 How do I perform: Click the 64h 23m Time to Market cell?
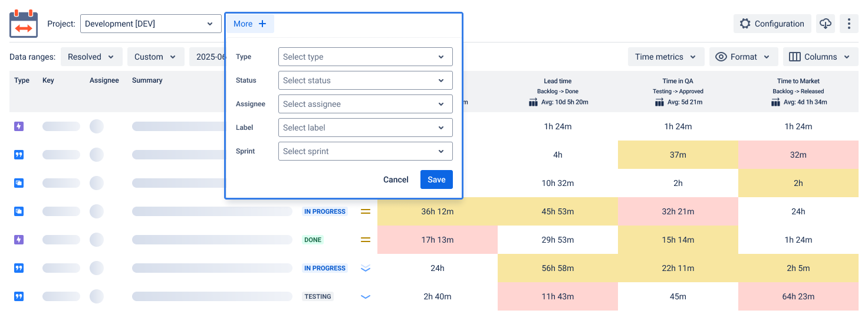pyautogui.click(x=798, y=296)
